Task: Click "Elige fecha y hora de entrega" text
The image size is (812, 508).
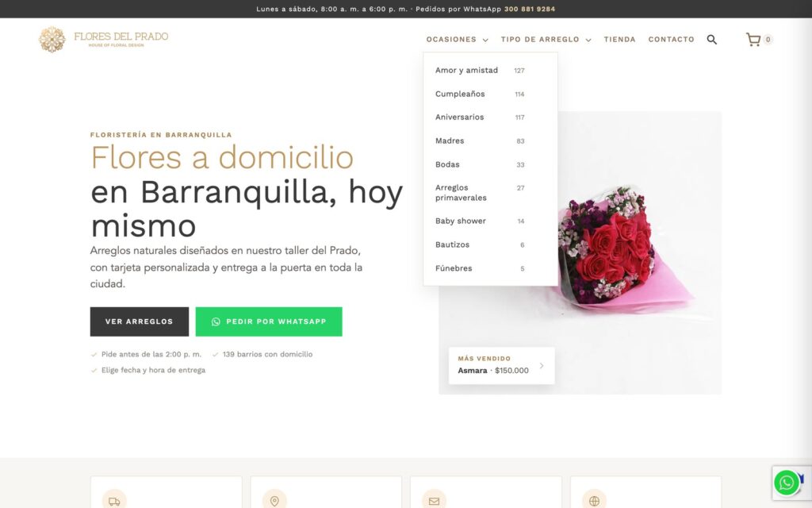Action: (153, 370)
